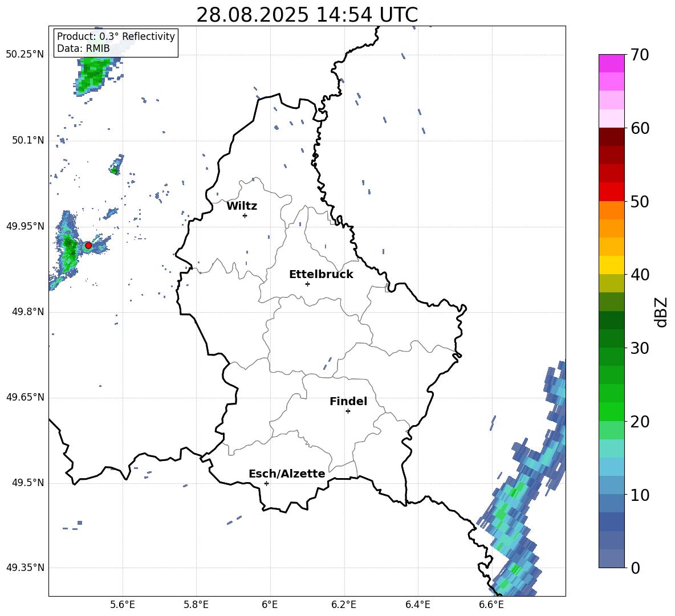Click the Findel station cross marker
This screenshot has height=616, width=675.
coord(348,411)
